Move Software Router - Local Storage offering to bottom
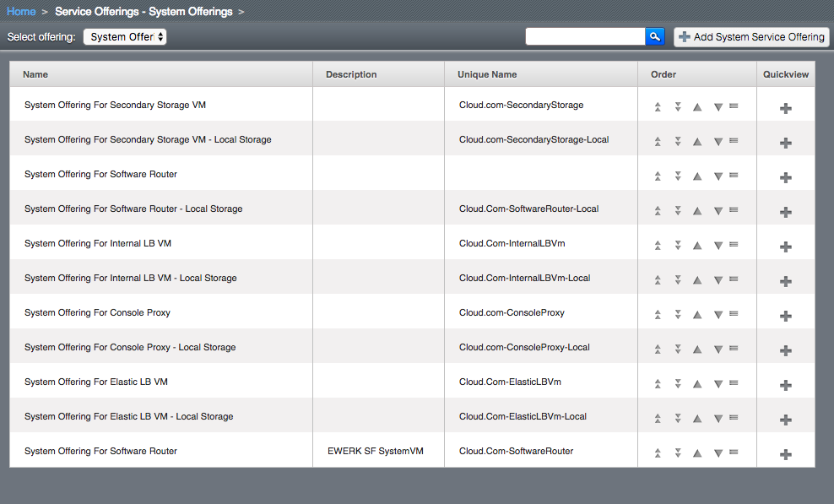The height and width of the screenshot is (504, 834). click(x=678, y=210)
